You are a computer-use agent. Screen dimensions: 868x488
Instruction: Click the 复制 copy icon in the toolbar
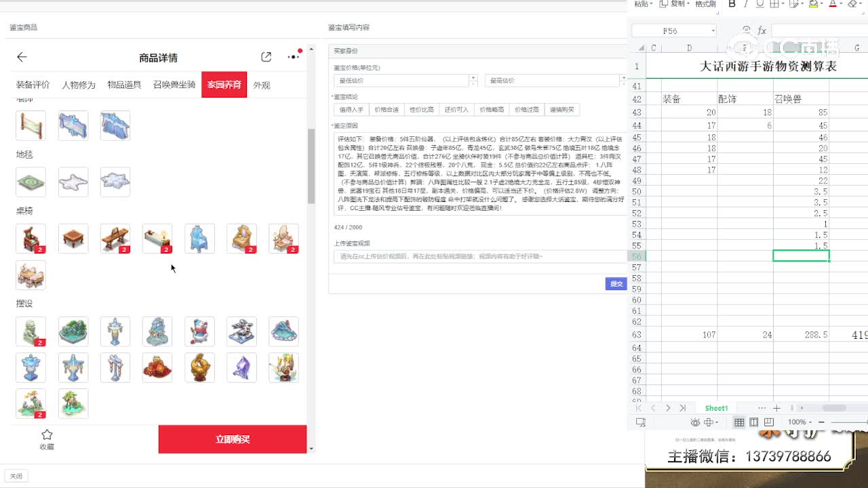click(x=665, y=3)
